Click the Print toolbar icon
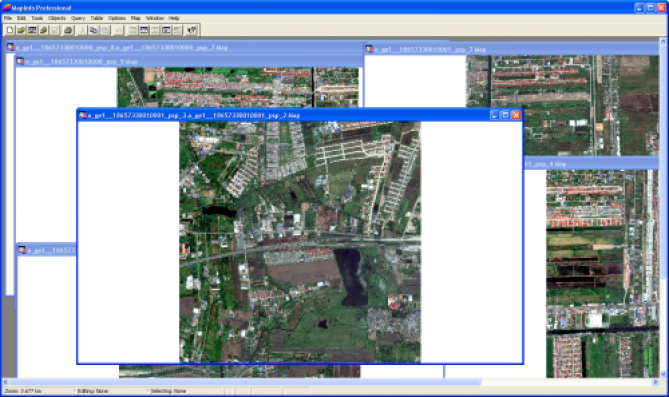This screenshot has height=397, width=669. point(68,30)
